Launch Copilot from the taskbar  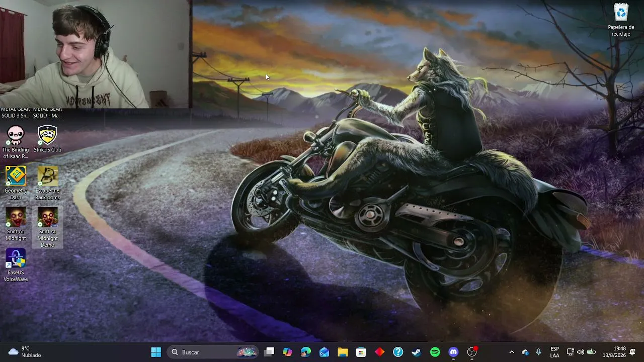coord(287,352)
